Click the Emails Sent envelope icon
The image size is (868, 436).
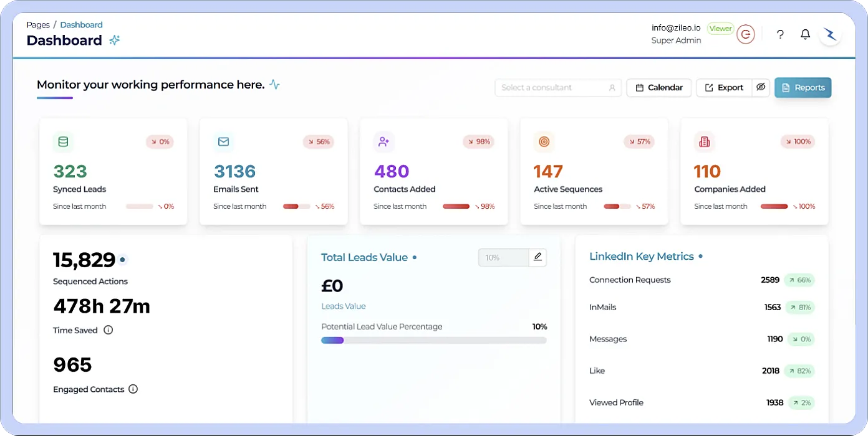223,142
